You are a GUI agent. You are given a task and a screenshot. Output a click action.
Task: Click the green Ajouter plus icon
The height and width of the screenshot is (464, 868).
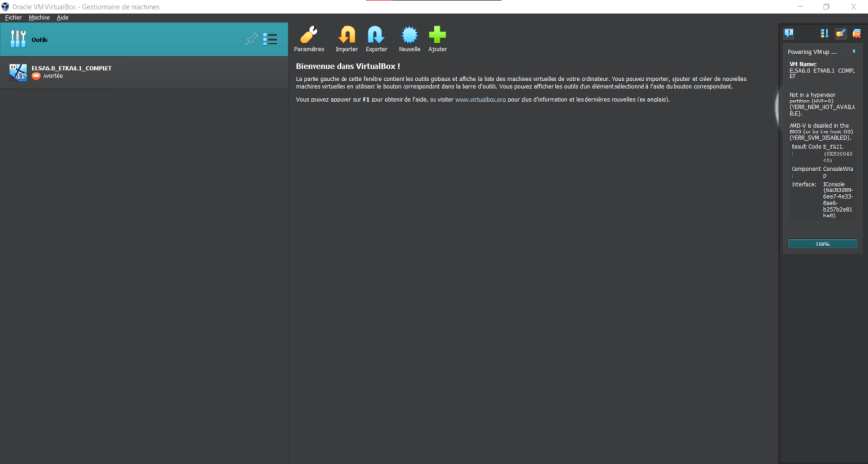click(437, 35)
